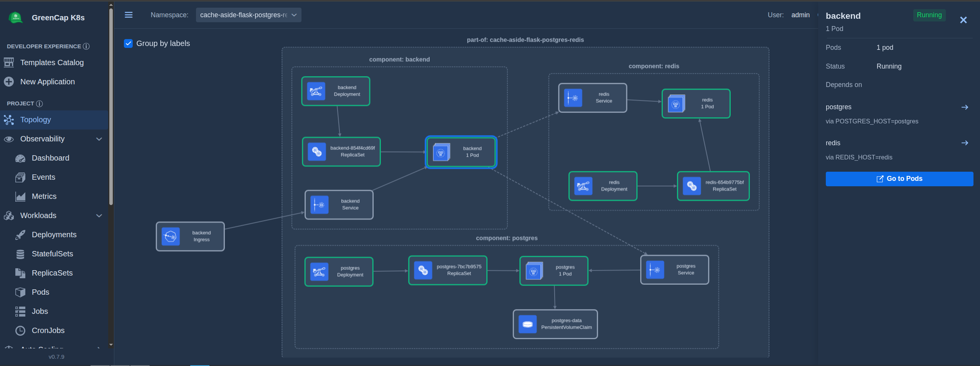Collapse the Observability section chevron
The width and height of the screenshot is (980, 366).
(x=99, y=139)
